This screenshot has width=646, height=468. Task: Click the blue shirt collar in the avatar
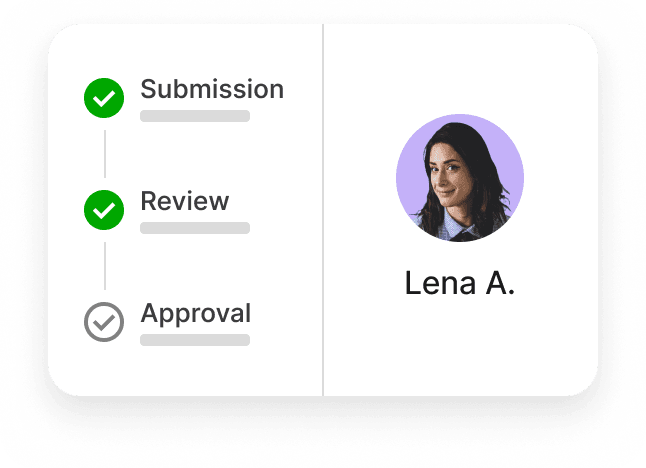click(453, 225)
